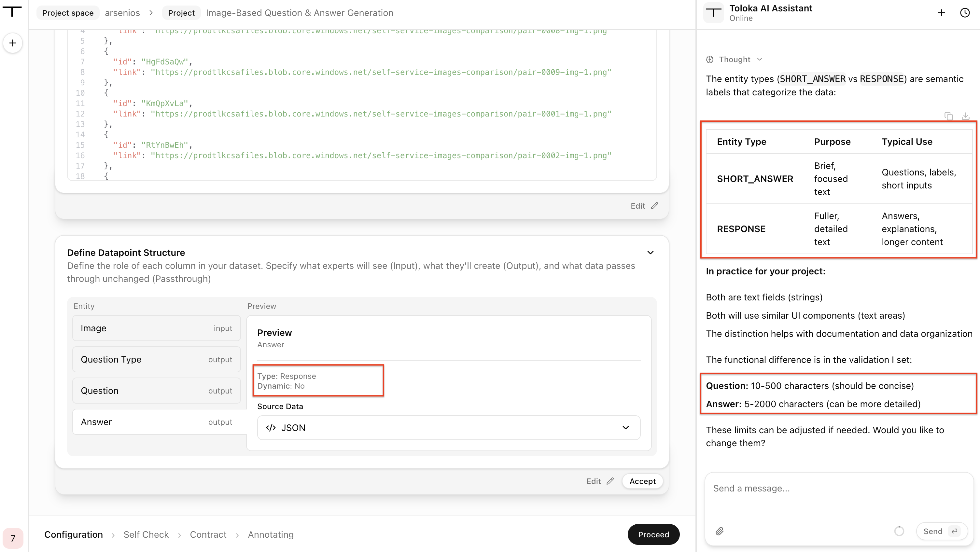The image size is (980, 552).
Task: Download the entity type table
Action: pos(965,116)
